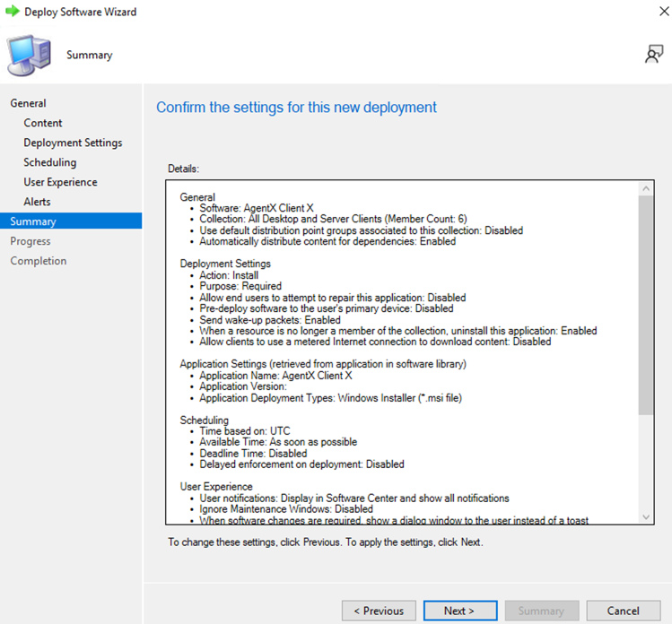This screenshot has width=672, height=624.
Task: Click 'Ignore Maintenance Windows: Disabled' line
Action: [286, 509]
